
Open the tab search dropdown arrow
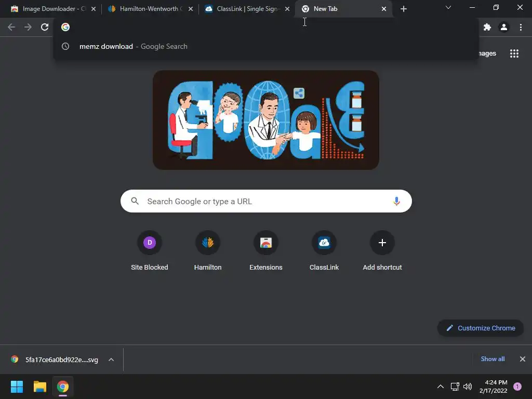point(448,7)
